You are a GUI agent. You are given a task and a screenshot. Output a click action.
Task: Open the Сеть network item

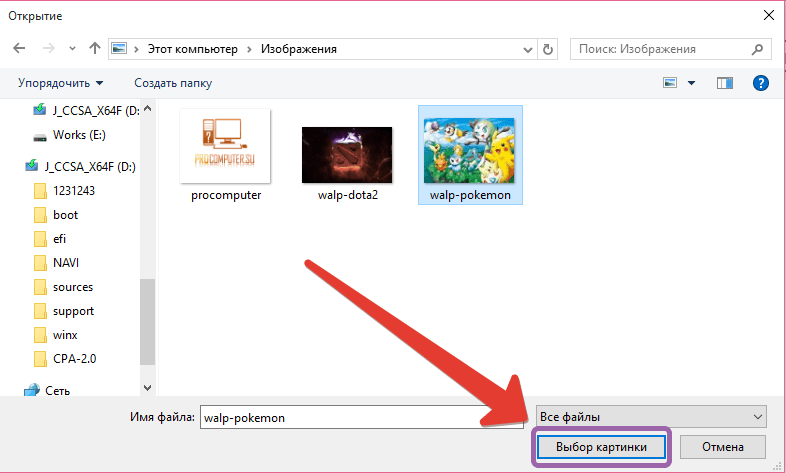57,390
